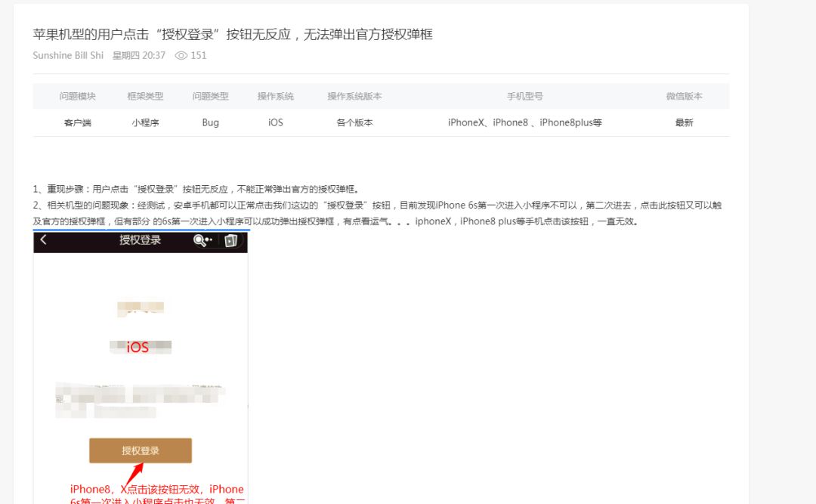Click the card icon in phone header
Image resolution: width=816 pixels, height=504 pixels.
coord(230,240)
